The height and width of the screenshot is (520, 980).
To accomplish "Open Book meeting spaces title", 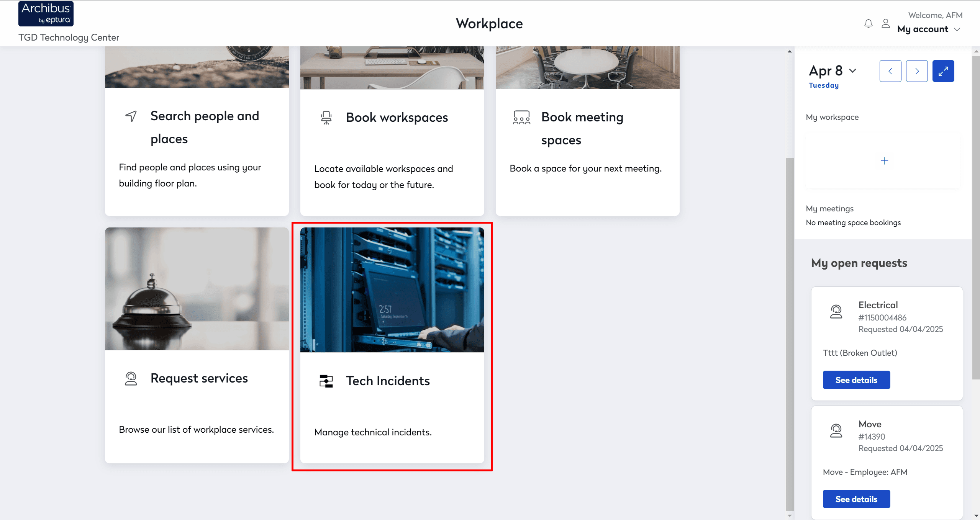I will [582, 129].
